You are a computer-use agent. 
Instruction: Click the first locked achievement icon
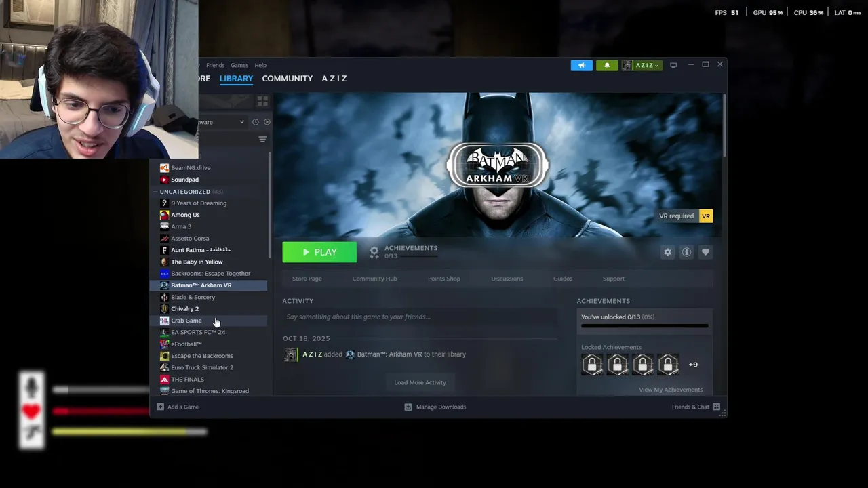(x=592, y=365)
